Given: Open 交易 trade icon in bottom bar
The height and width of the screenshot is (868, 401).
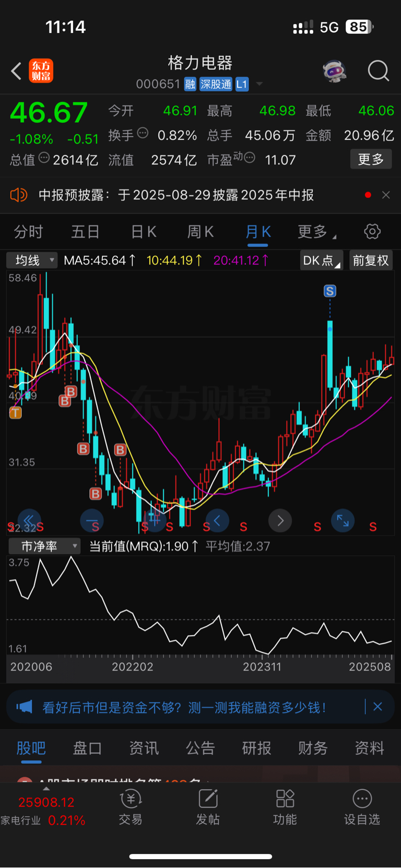Looking at the screenshot, I should 131,807.
